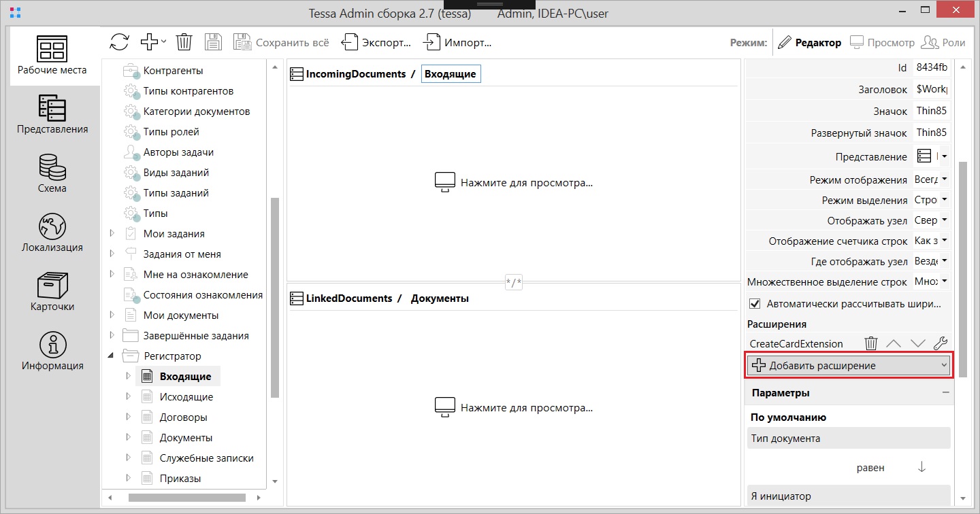Click the Экспорт button
The image size is (980, 514).
376,42
